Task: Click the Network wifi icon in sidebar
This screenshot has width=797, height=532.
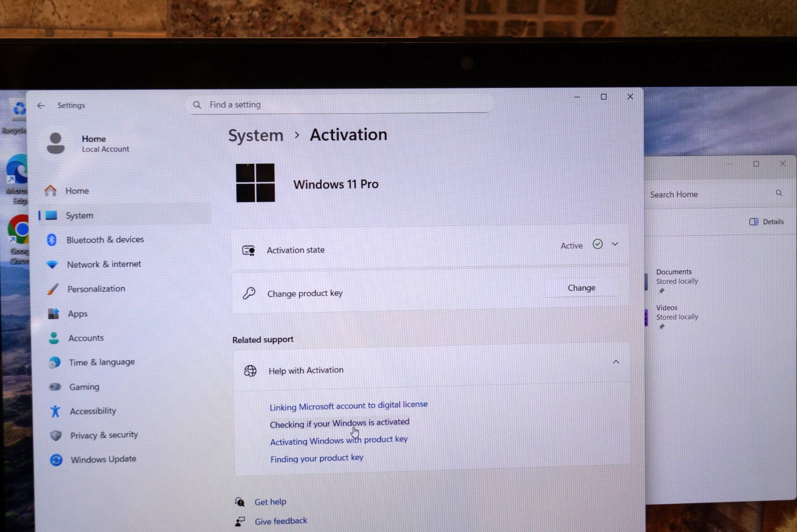Action: pyautogui.click(x=52, y=265)
